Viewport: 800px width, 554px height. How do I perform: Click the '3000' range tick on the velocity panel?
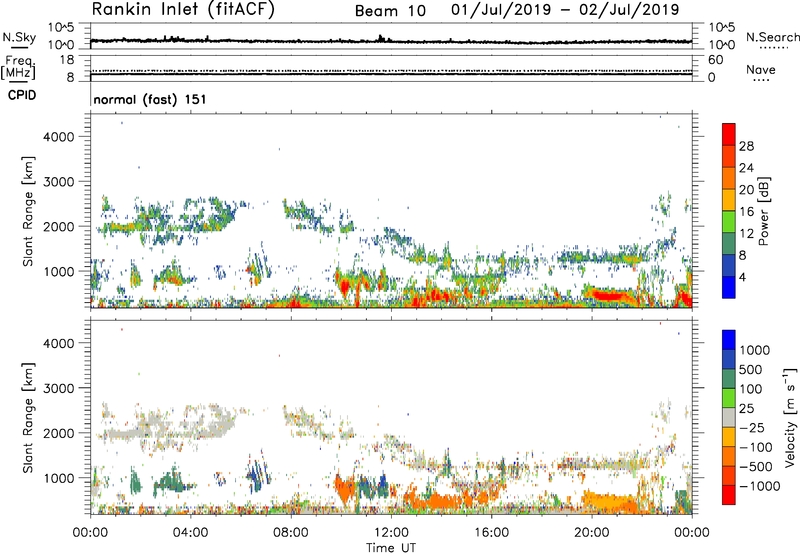point(58,388)
